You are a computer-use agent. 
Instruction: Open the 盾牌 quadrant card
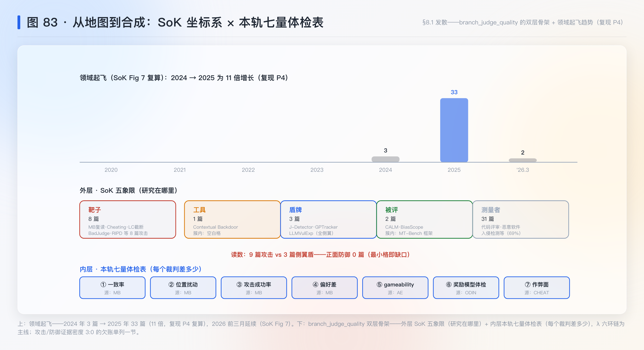tap(328, 219)
